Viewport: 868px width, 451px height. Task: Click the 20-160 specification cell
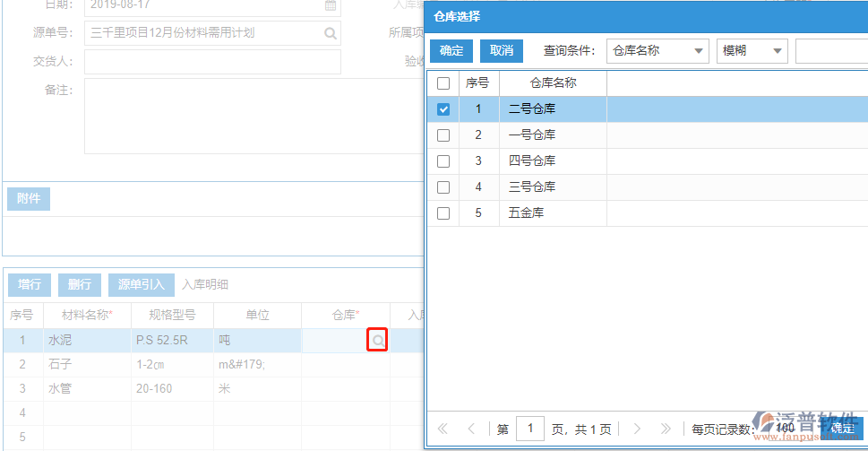[172, 389]
